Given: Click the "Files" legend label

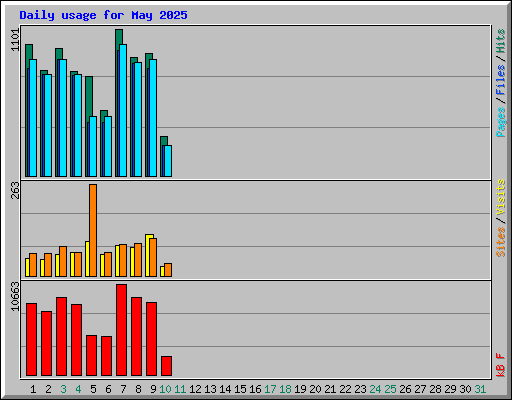Looking at the screenshot, I should point(501,79).
